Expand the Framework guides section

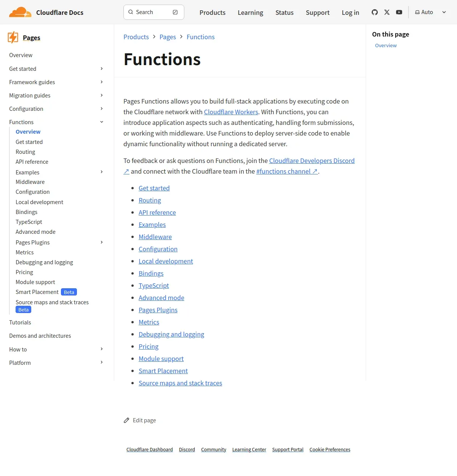pos(102,82)
